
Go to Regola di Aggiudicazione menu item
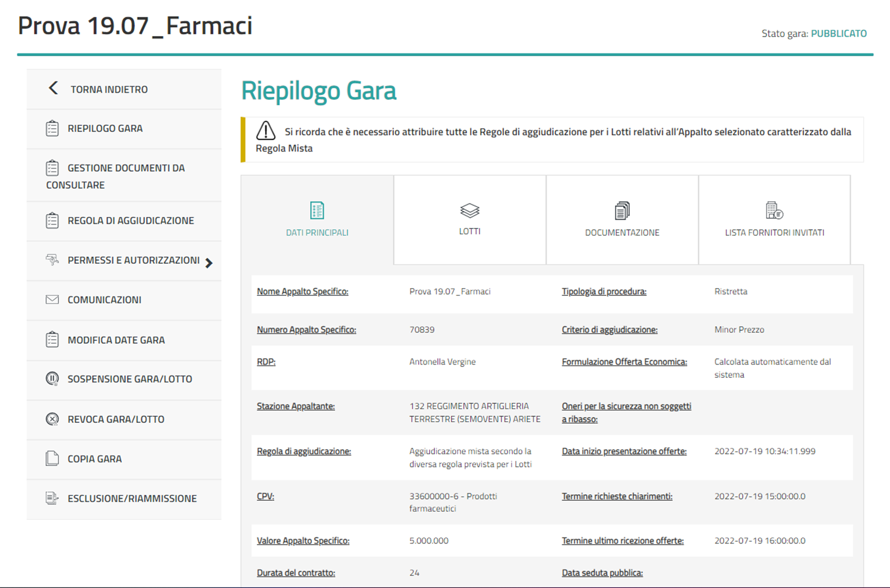coord(131,220)
